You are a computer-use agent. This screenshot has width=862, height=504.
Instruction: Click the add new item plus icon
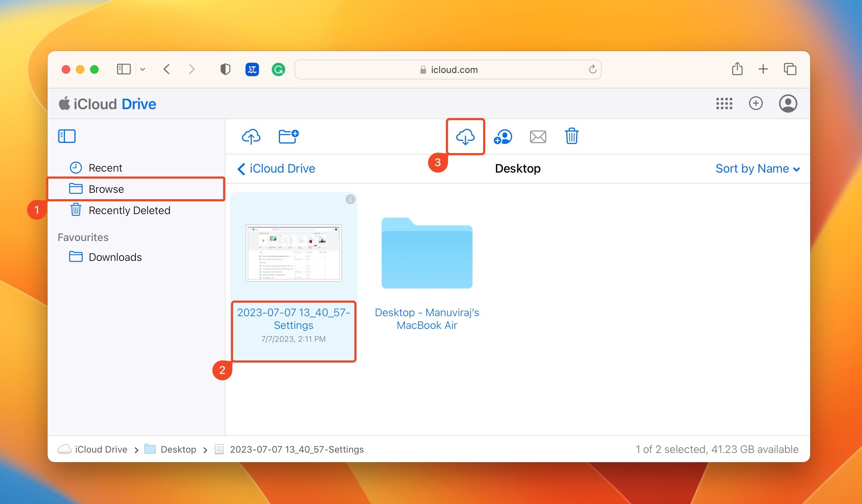[x=756, y=104]
